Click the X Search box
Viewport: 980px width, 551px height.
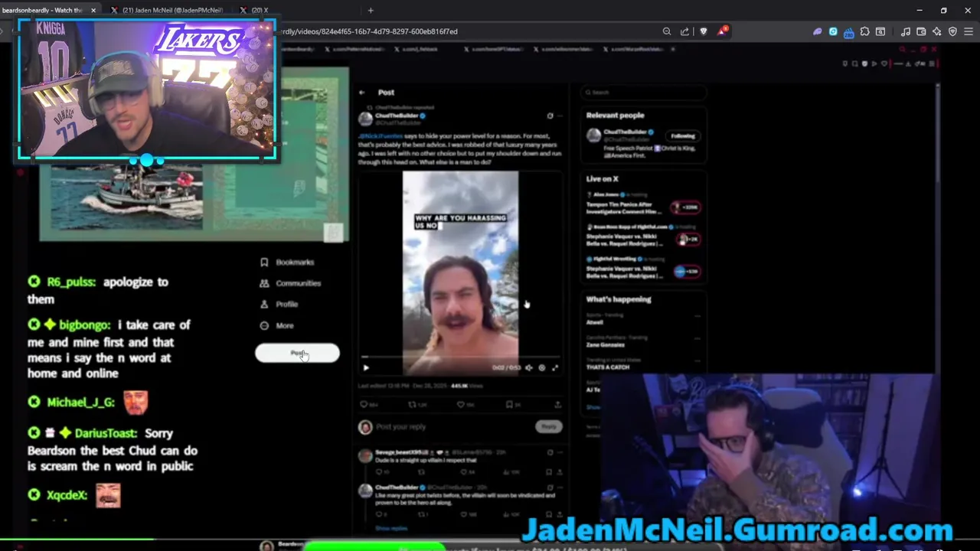(643, 93)
